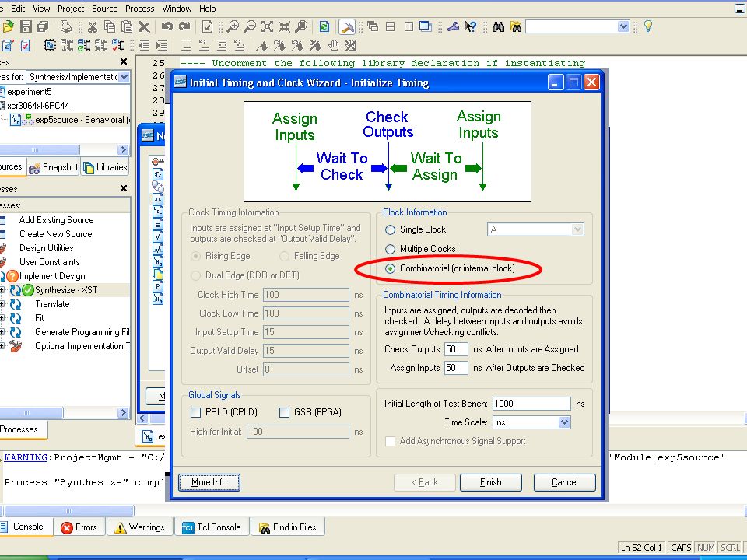The width and height of the screenshot is (747, 560).
Task: Click the Save file toolbar icon
Action: pos(26,26)
